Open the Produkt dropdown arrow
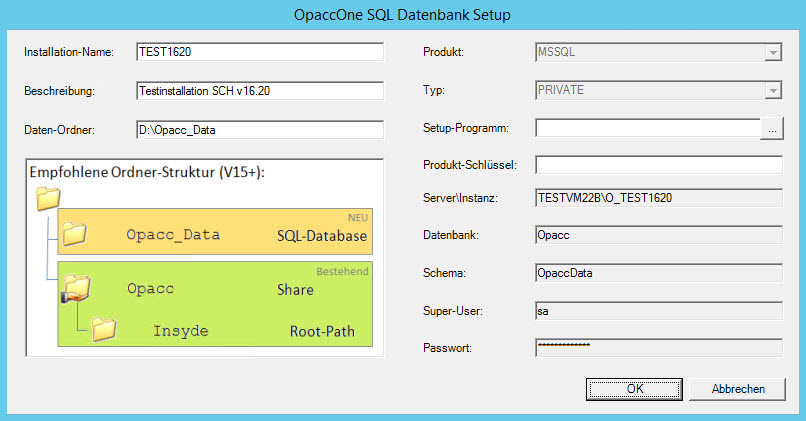This screenshot has width=806, height=421. (773, 52)
